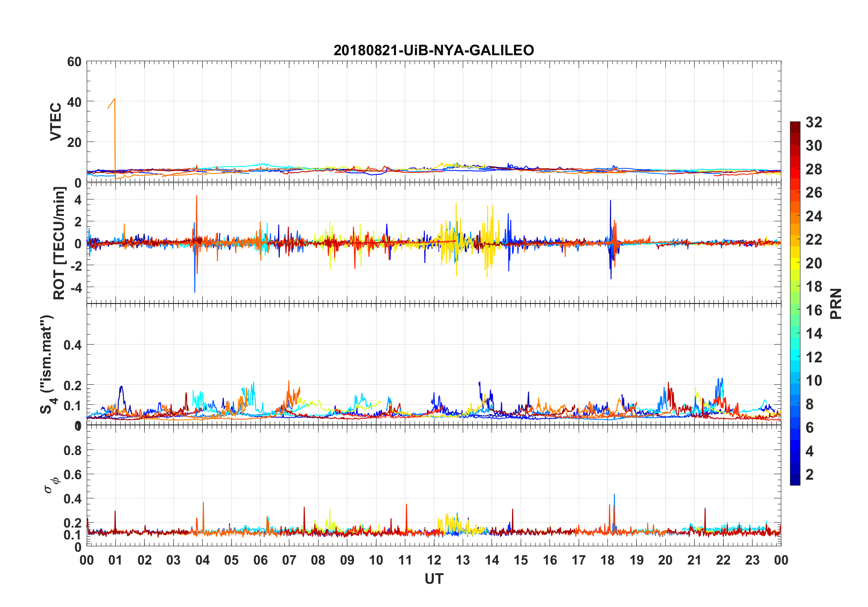Click hour tick 13 on the UT axis

463,560
